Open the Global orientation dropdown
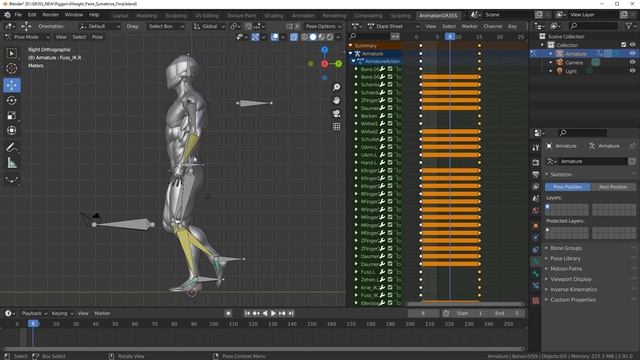640x360 pixels. [209, 27]
